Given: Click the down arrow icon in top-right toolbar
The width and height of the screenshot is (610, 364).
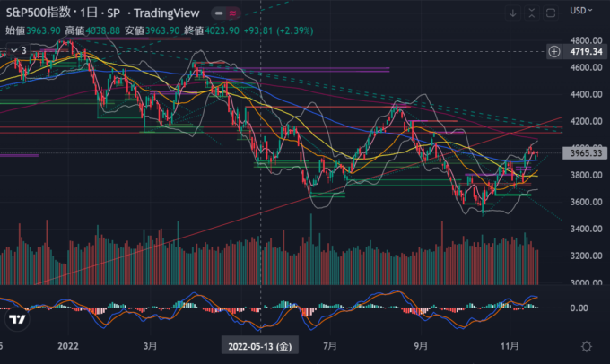Looking at the screenshot, I should point(512,13).
